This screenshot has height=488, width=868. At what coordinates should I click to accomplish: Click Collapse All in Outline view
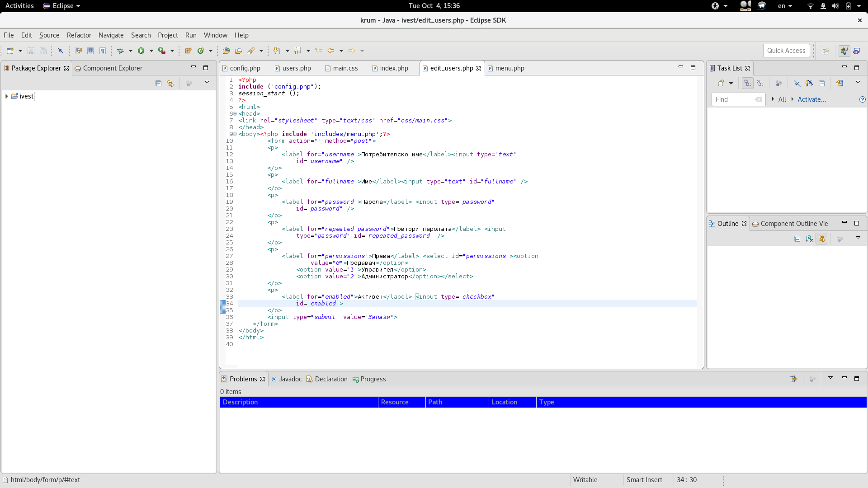[797, 239]
